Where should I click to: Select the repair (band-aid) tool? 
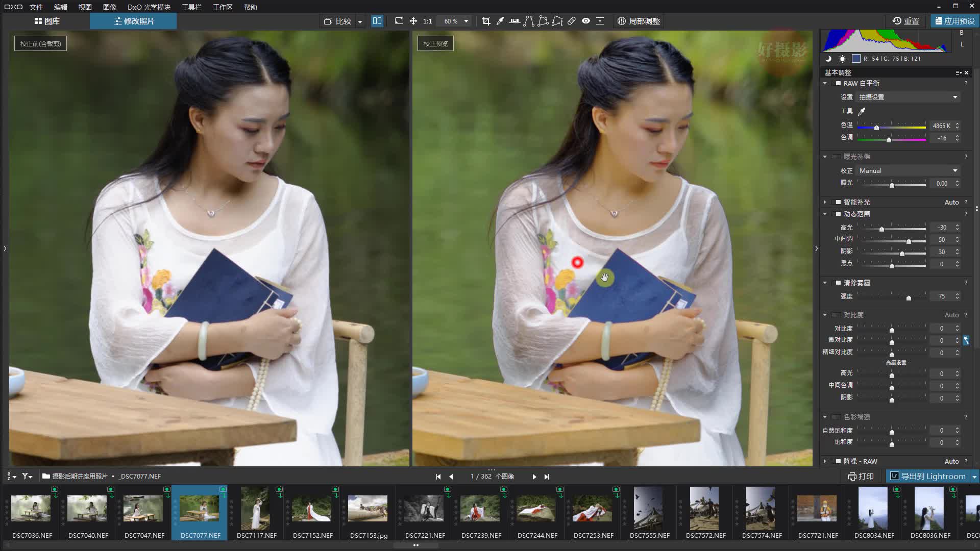[571, 21]
